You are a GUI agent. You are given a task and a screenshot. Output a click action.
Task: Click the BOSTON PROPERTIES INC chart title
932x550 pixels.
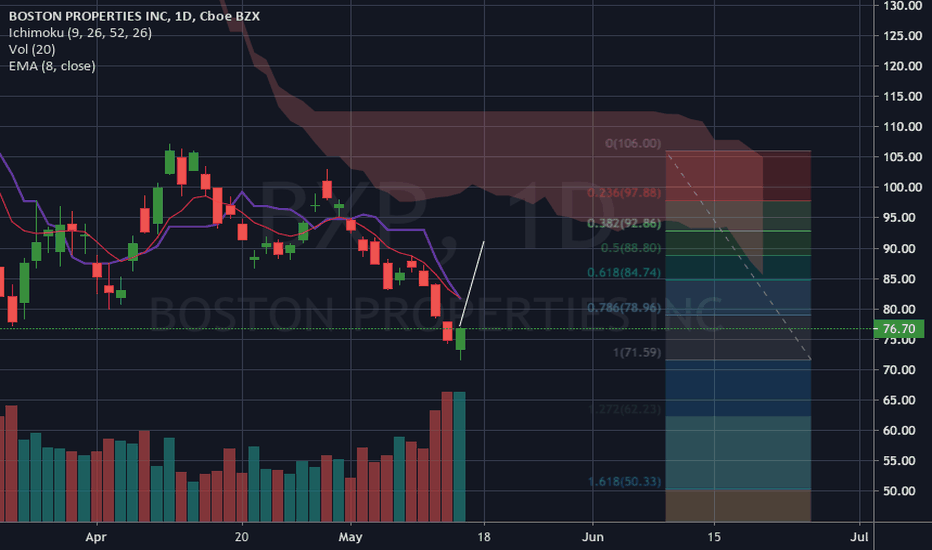click(134, 16)
